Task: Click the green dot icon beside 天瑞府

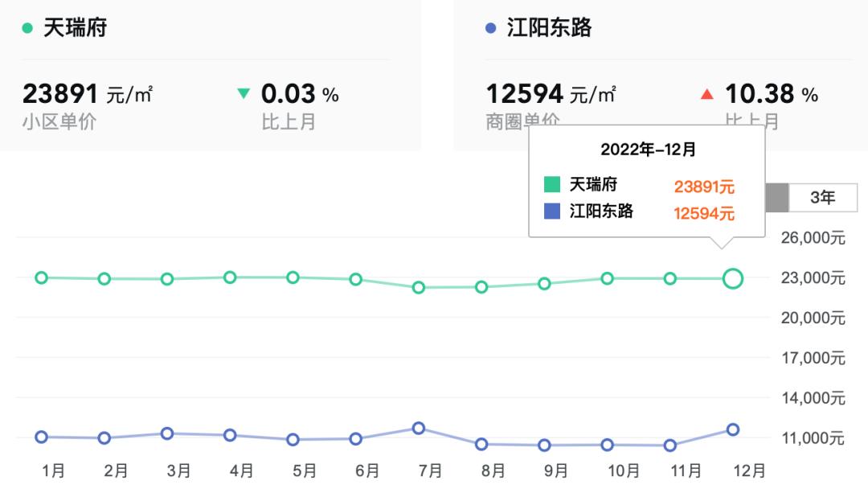Action: coord(28,26)
